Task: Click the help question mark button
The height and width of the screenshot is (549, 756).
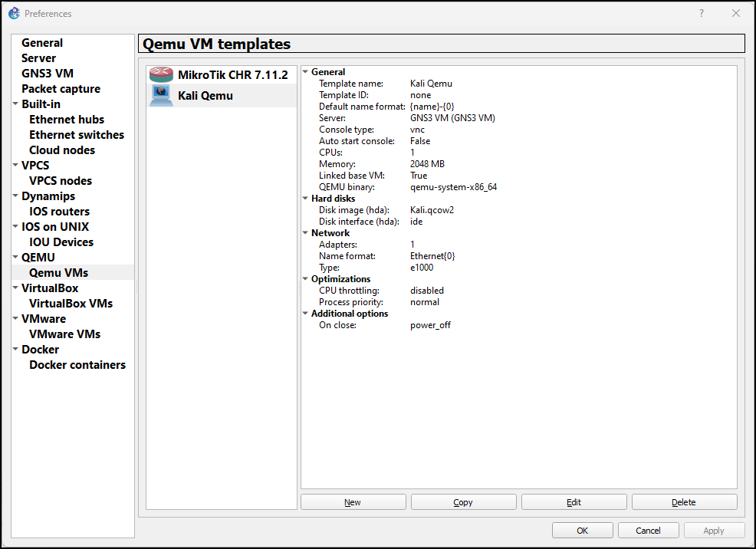Action: click(702, 14)
